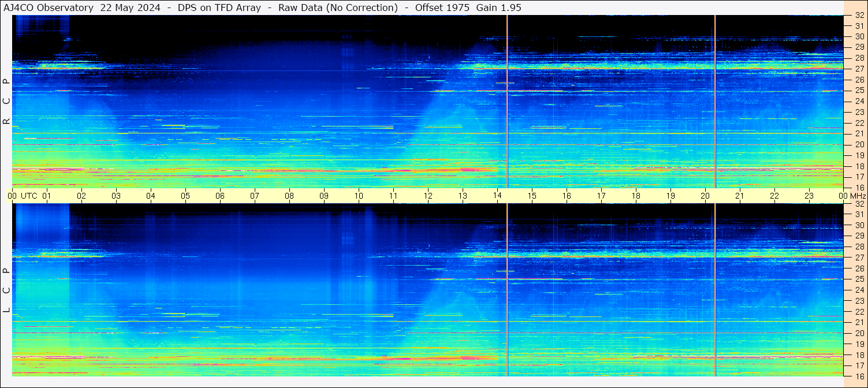The width and height of the screenshot is (868, 388).
Task: Click the '00 UTC' label starting the time axis
Action: click(23, 196)
